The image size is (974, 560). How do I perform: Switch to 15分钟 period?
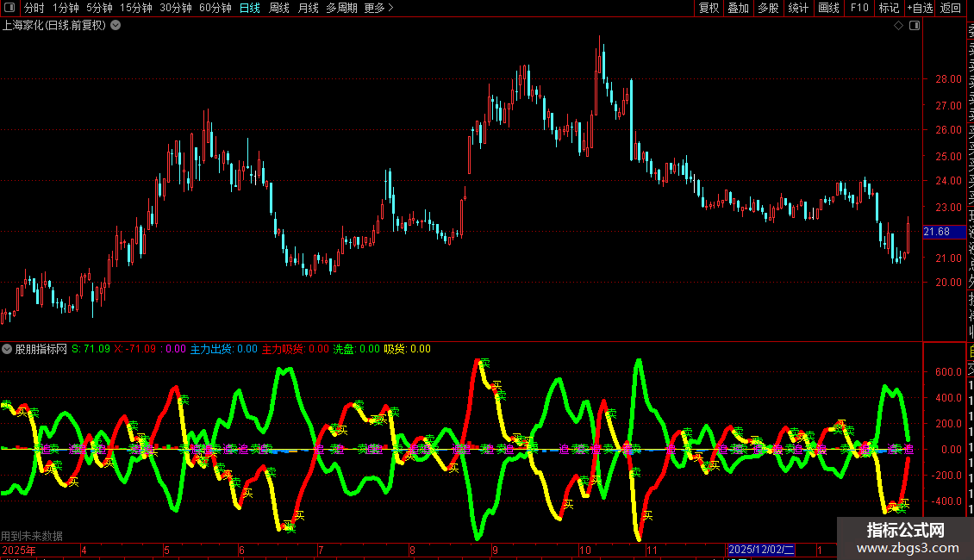click(x=136, y=8)
